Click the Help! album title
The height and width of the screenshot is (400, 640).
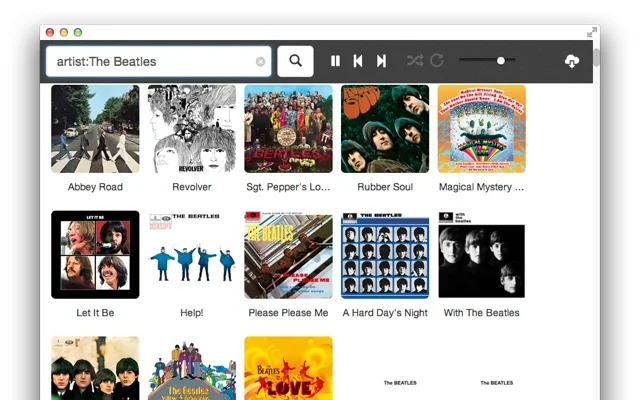pyautogui.click(x=192, y=313)
